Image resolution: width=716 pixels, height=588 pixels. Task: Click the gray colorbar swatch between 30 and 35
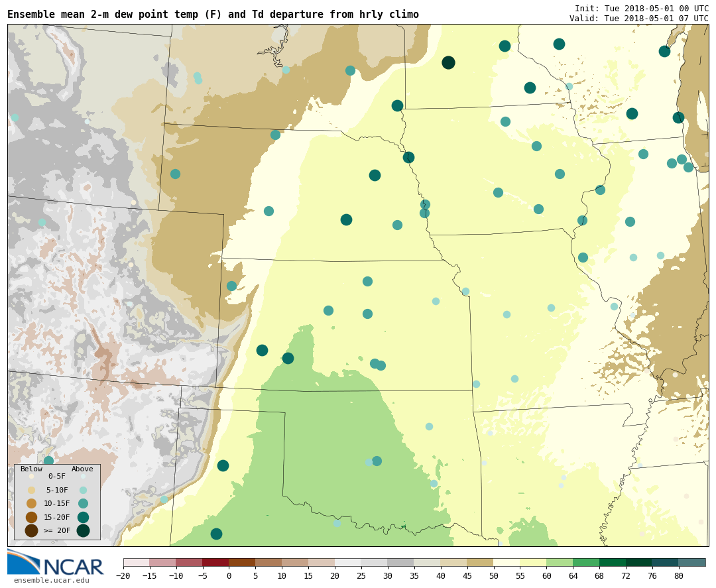[401, 562]
